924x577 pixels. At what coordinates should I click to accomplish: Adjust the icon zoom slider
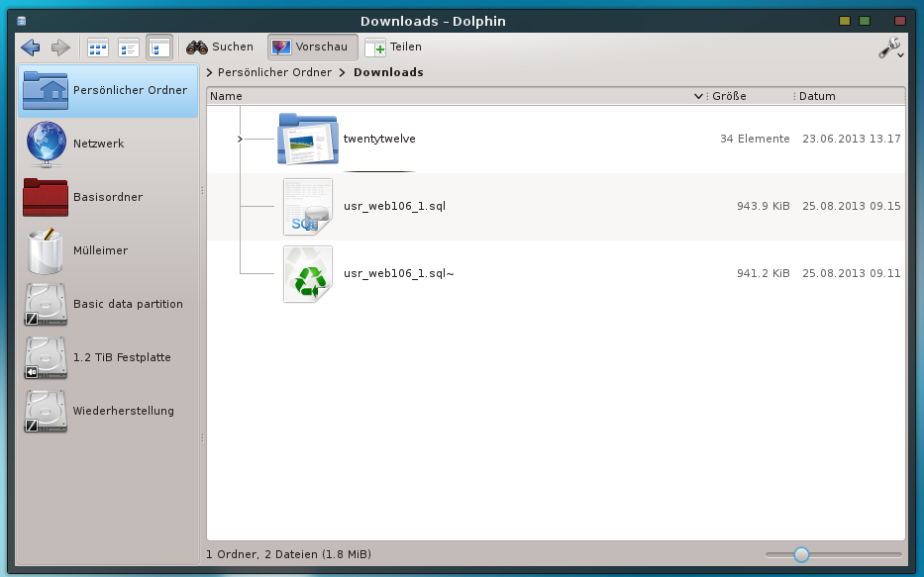tap(801, 555)
